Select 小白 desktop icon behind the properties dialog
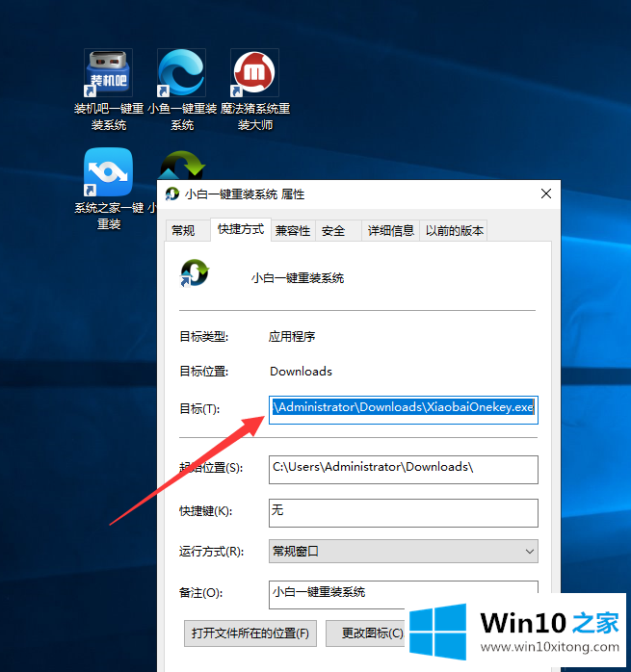This screenshot has width=631, height=672. pyautogui.click(x=182, y=167)
